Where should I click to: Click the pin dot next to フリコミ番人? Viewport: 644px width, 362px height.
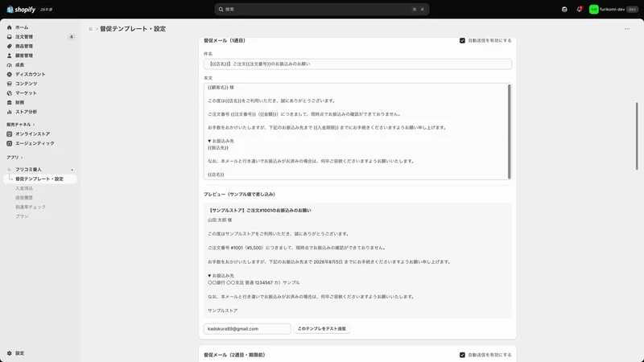tap(72, 170)
